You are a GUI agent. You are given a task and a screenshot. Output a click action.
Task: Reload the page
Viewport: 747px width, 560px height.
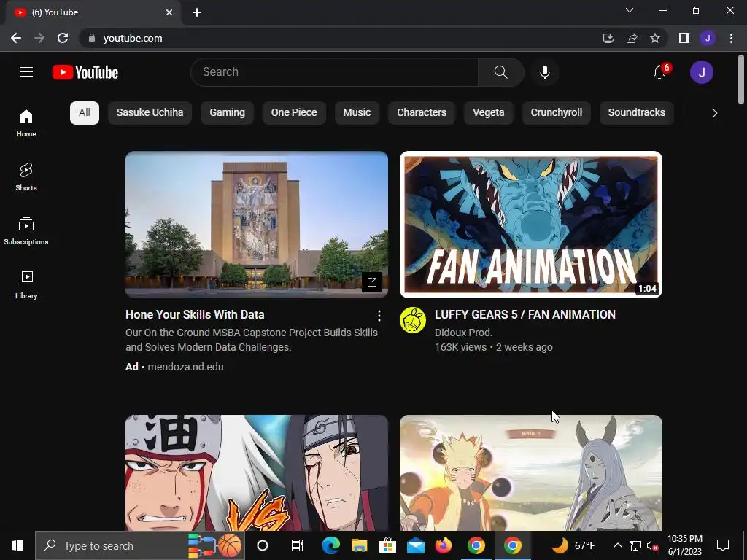pos(63,38)
